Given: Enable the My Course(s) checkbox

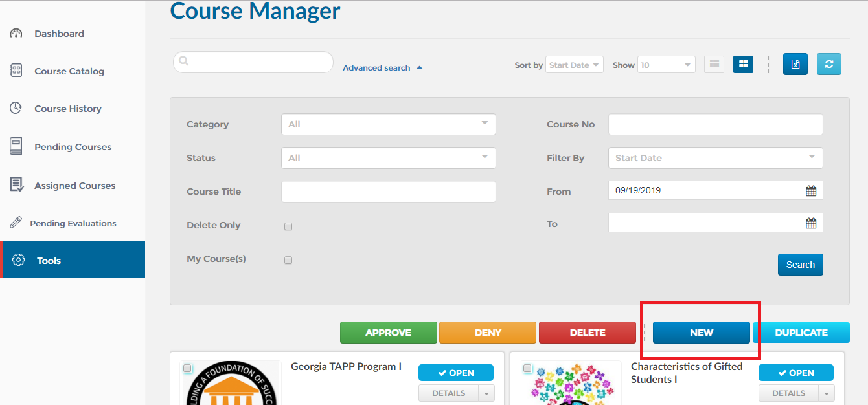Looking at the screenshot, I should 288,260.
